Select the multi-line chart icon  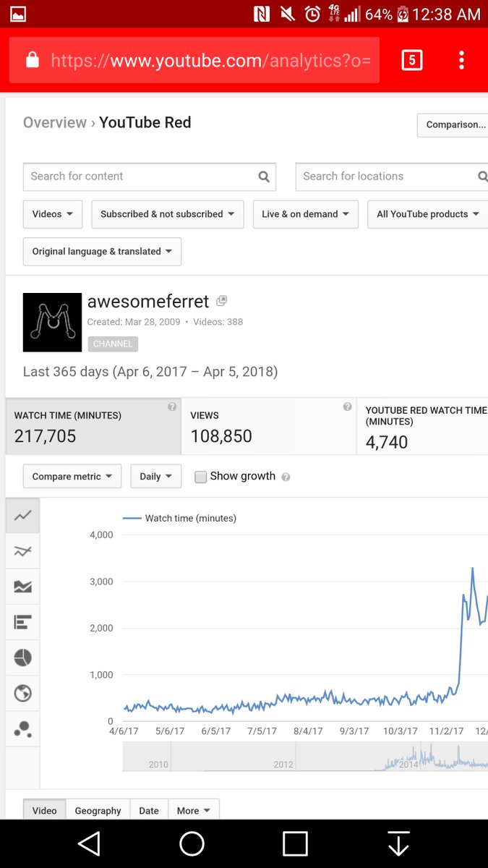click(x=22, y=551)
